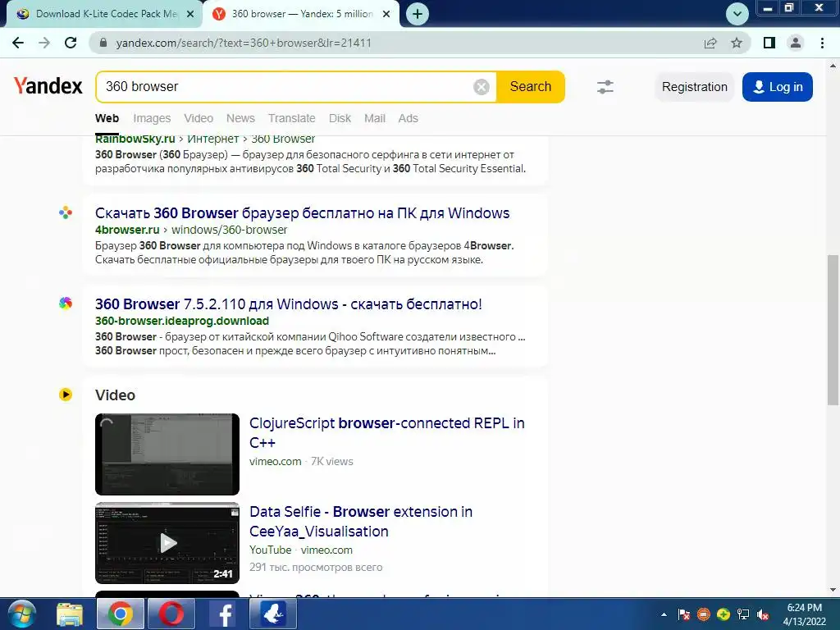Viewport: 840px width, 630px height.
Task: Click the scrollbar down arrow
Action: pos(833,590)
